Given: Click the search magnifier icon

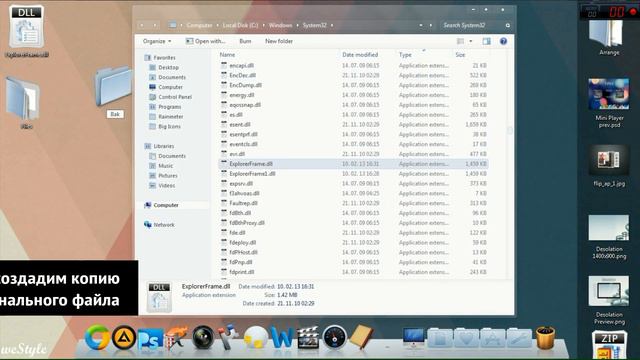Looking at the screenshot, I should tap(508, 25).
